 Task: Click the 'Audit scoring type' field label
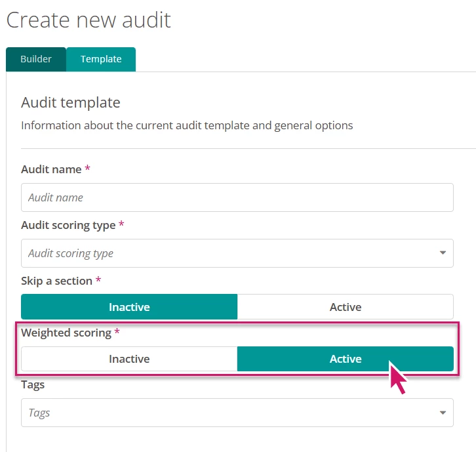coord(68,226)
